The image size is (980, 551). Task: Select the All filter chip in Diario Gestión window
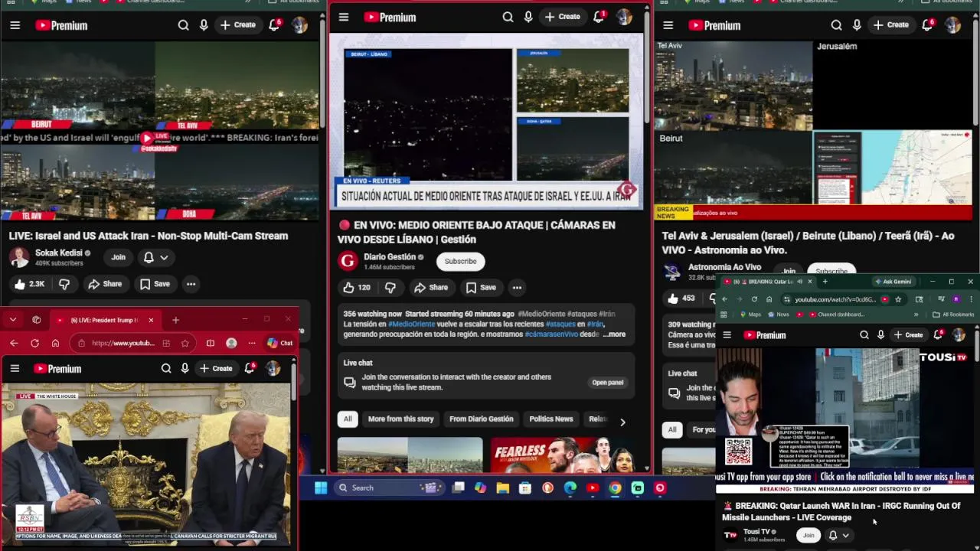[x=348, y=419]
